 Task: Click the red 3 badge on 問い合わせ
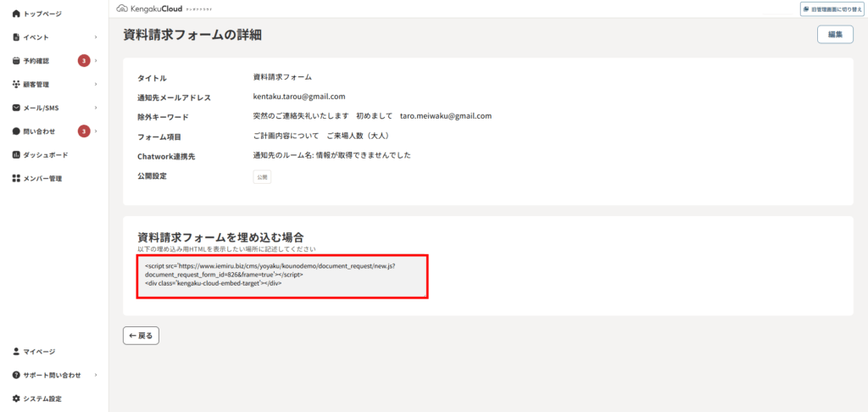point(84,131)
